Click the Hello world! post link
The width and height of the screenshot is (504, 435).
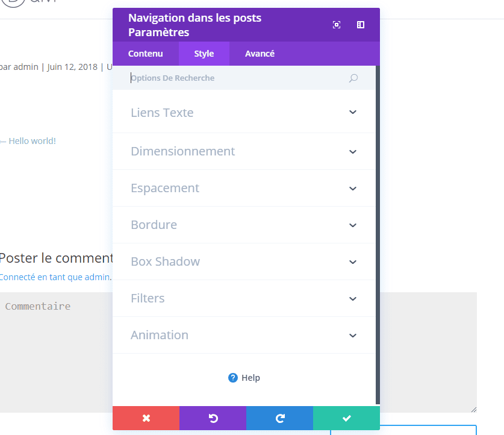pos(32,141)
